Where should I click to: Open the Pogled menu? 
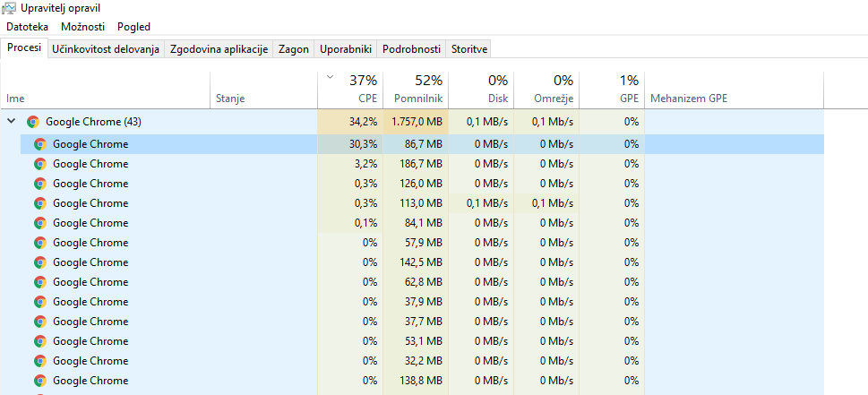pyautogui.click(x=134, y=27)
